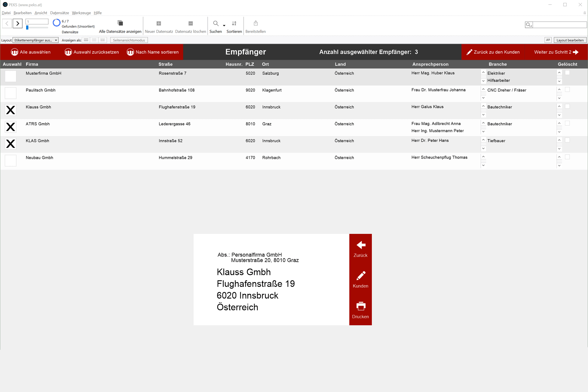
Task: Go to next record arrow
Action: (x=18, y=23)
